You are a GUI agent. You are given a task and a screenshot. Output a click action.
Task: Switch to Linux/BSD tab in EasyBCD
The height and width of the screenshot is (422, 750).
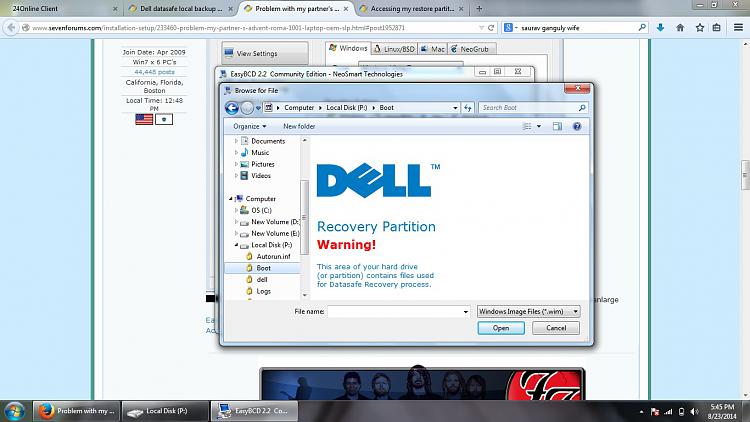tap(394, 49)
